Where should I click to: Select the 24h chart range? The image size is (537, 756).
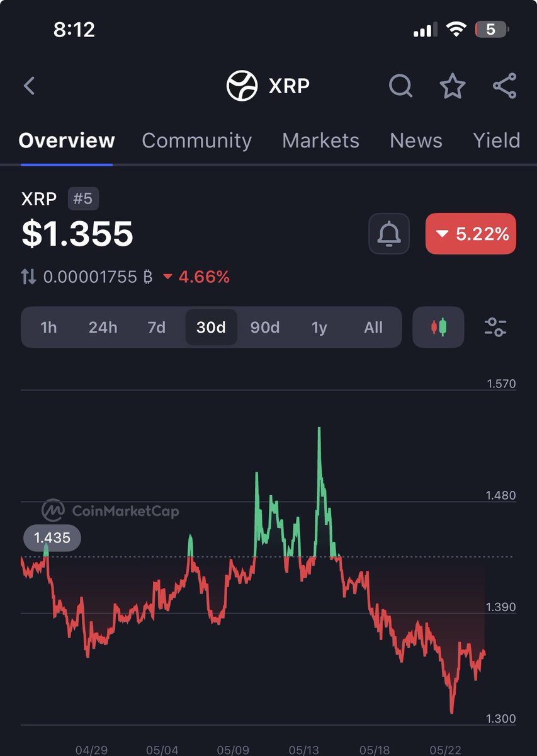(103, 328)
